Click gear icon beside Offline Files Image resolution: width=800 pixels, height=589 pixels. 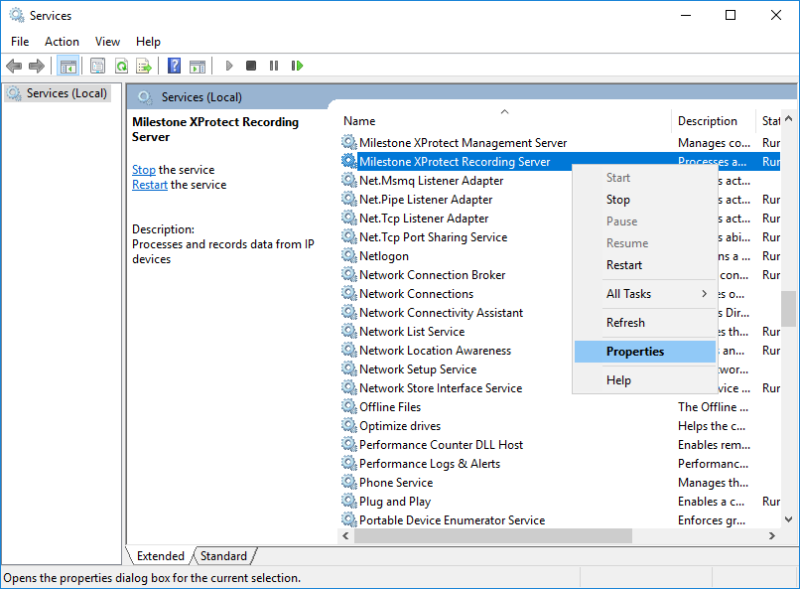(349, 407)
